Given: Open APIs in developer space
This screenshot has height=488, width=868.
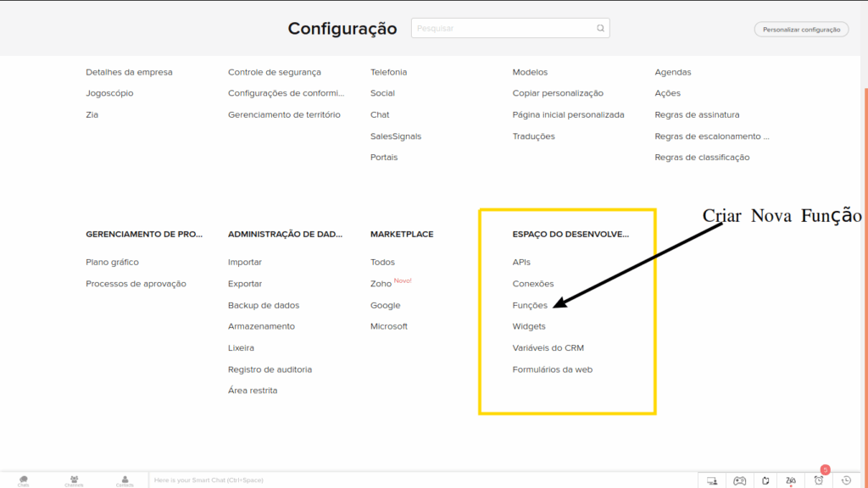Looking at the screenshot, I should [521, 262].
